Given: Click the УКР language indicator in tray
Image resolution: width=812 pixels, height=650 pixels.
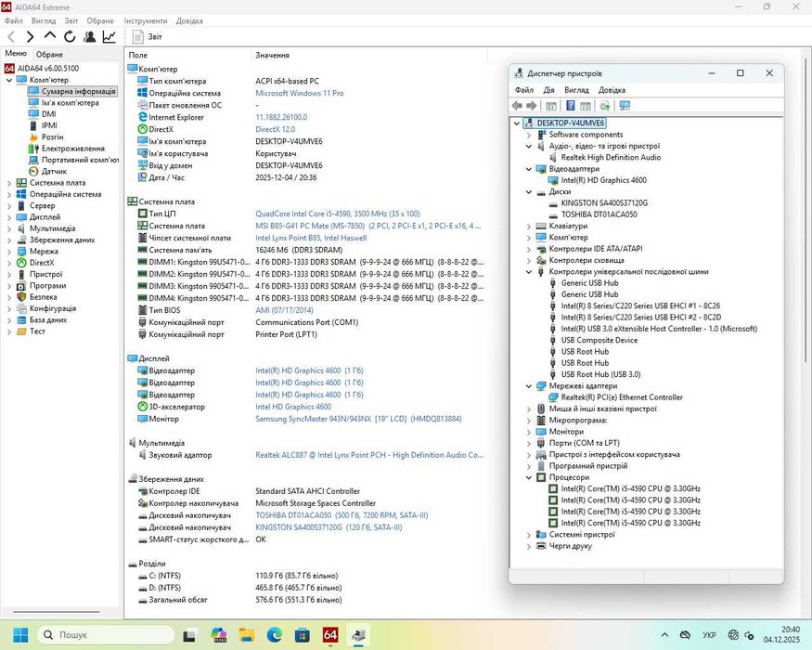Looking at the screenshot, I should pos(709,635).
